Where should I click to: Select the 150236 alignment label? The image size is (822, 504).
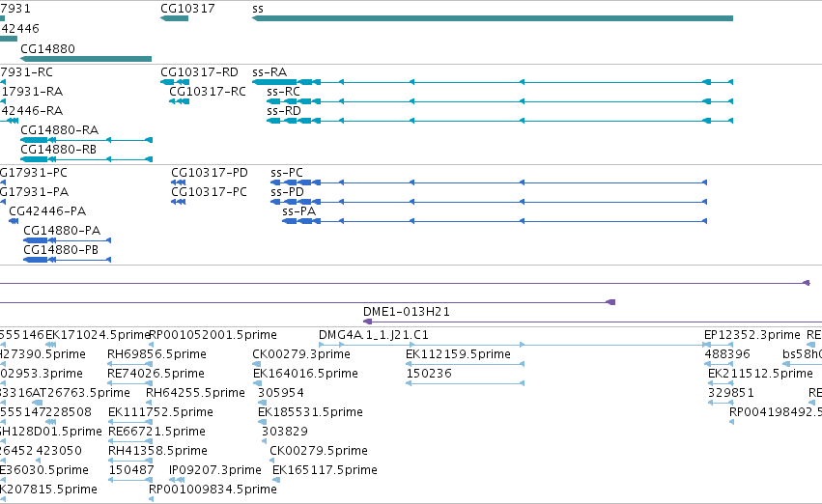click(429, 374)
